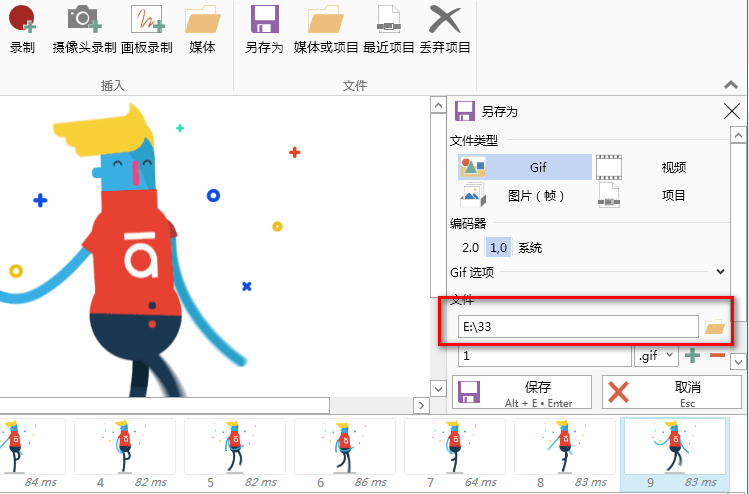The width and height of the screenshot is (749, 494).
Task: Select 项目 project file type
Action: click(662, 195)
